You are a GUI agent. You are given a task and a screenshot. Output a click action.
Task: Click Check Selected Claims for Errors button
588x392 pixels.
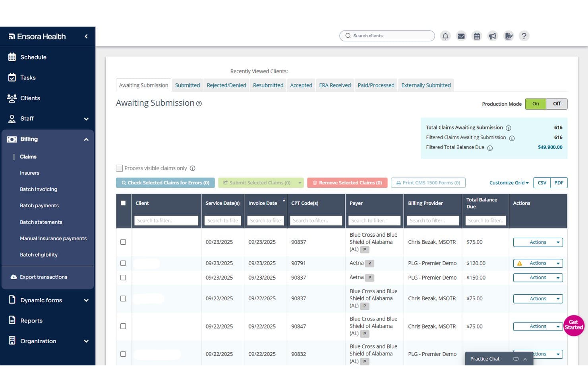(x=165, y=183)
